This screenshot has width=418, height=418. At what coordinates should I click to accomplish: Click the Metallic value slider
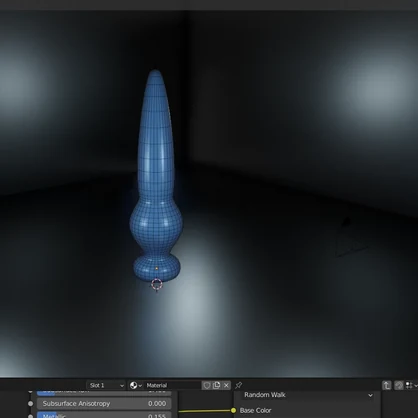[x=104, y=415]
